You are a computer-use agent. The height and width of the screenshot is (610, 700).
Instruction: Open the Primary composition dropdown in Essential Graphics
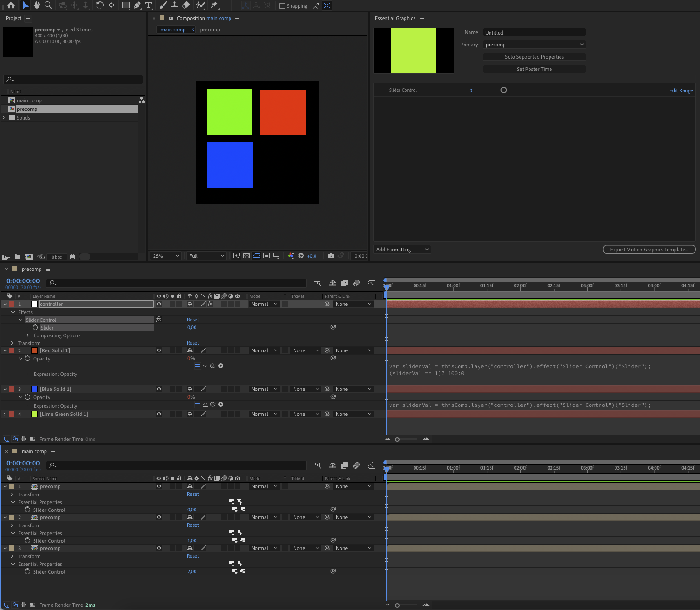click(x=534, y=44)
